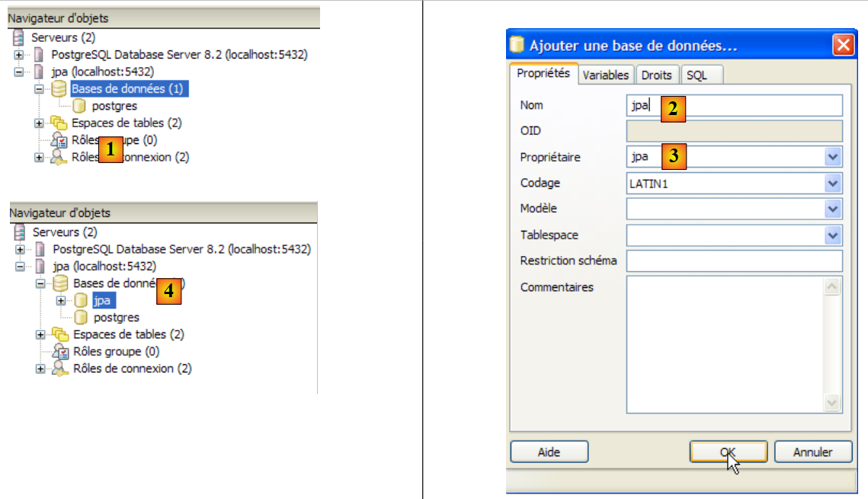Click the postgres database icon in the upper navigator
The width and height of the screenshot is (868, 499).
[78, 106]
